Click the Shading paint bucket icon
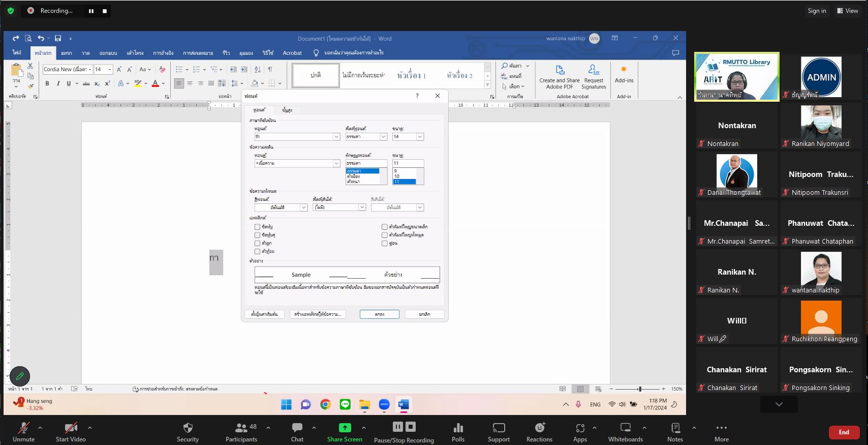This screenshot has width=868, height=445. pyautogui.click(x=255, y=83)
